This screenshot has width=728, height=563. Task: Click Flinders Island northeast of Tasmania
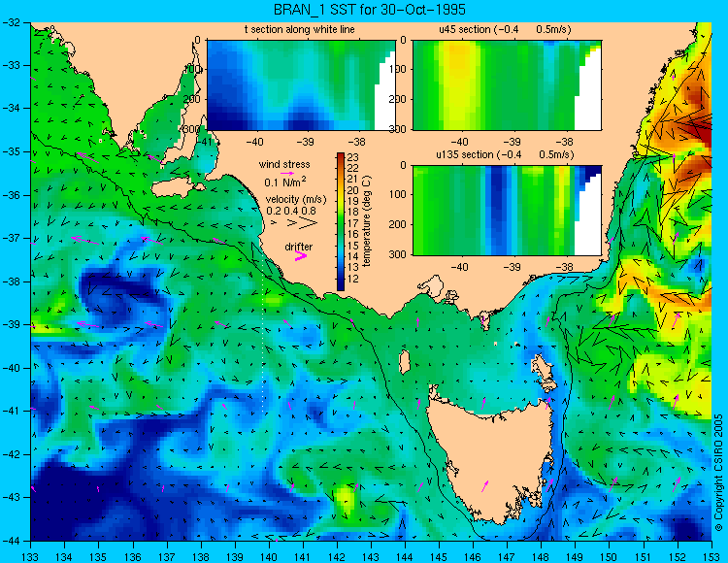[545, 372]
